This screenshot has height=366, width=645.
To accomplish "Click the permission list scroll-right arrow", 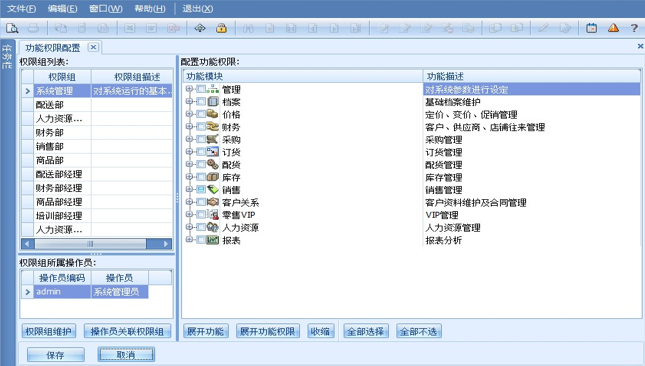I will (x=166, y=244).
